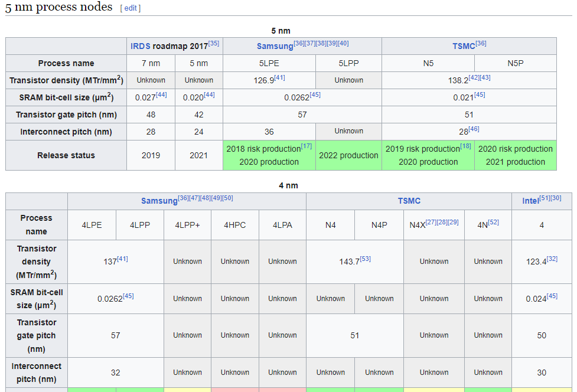Click Intel gate pitch value 50
Screen dimensions: 577x392
(542, 335)
